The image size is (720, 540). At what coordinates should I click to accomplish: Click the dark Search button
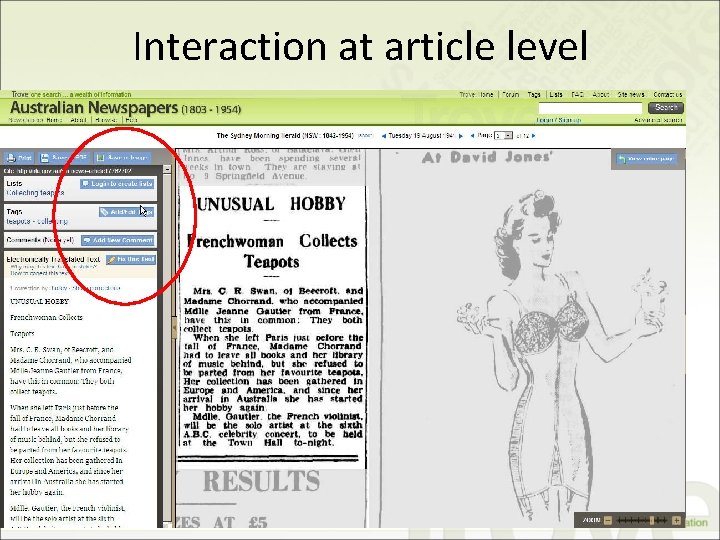(666, 108)
